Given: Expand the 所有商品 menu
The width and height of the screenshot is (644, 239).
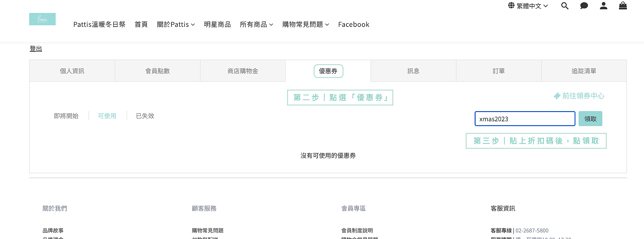Looking at the screenshot, I should click(x=256, y=24).
